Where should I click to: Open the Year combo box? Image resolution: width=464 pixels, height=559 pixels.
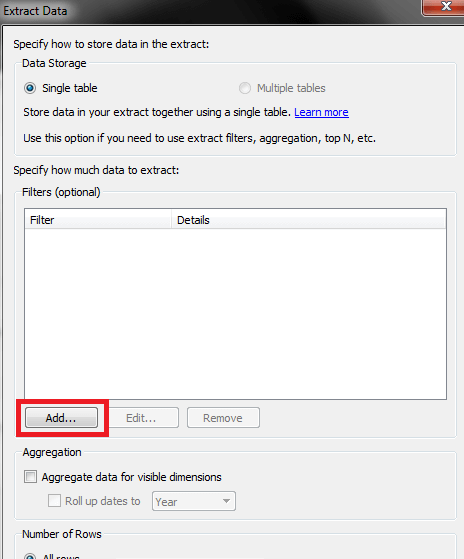coord(194,501)
